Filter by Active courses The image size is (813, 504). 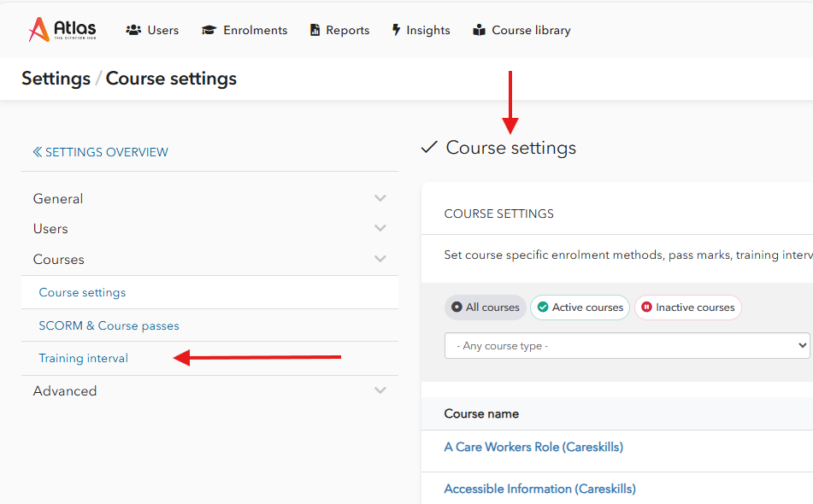(x=580, y=308)
